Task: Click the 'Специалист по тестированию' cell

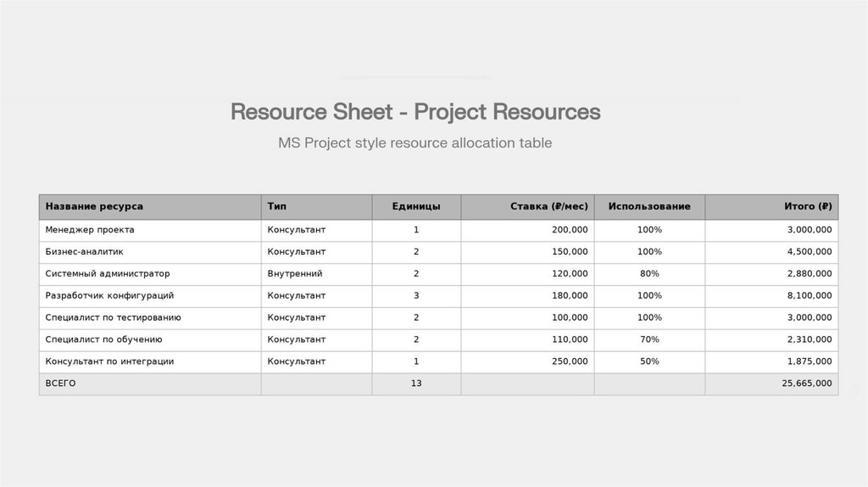Action: [x=113, y=317]
